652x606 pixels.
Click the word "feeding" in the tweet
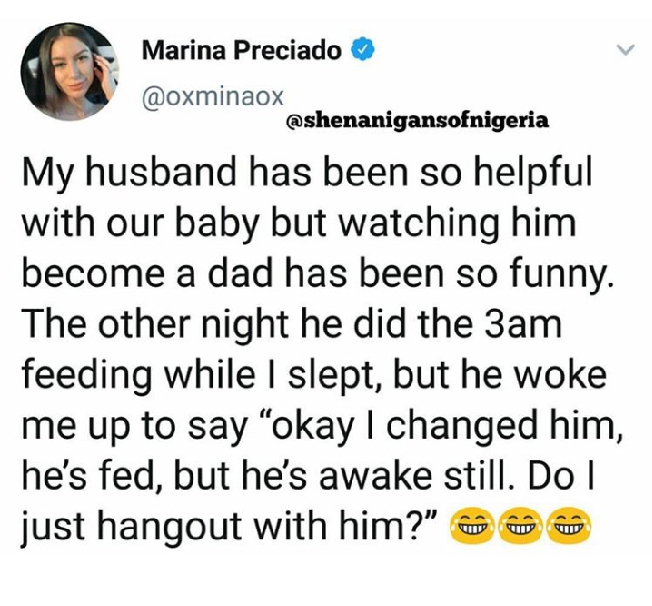coord(87,376)
